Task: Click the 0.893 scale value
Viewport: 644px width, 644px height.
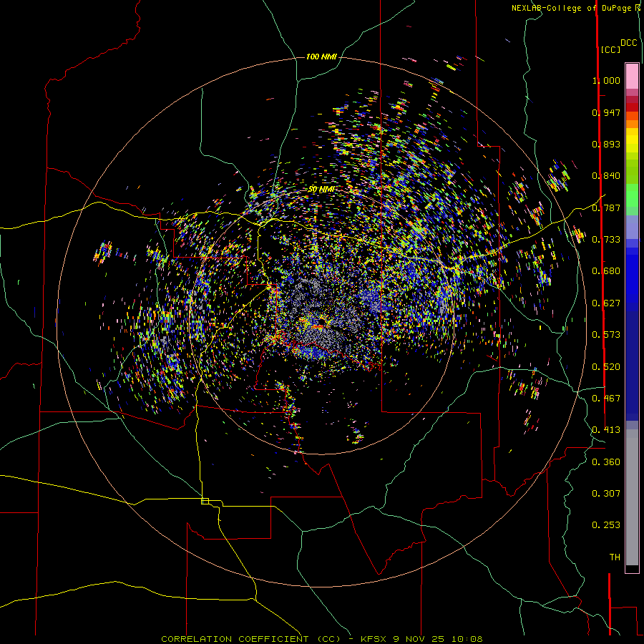Action: pyautogui.click(x=606, y=144)
